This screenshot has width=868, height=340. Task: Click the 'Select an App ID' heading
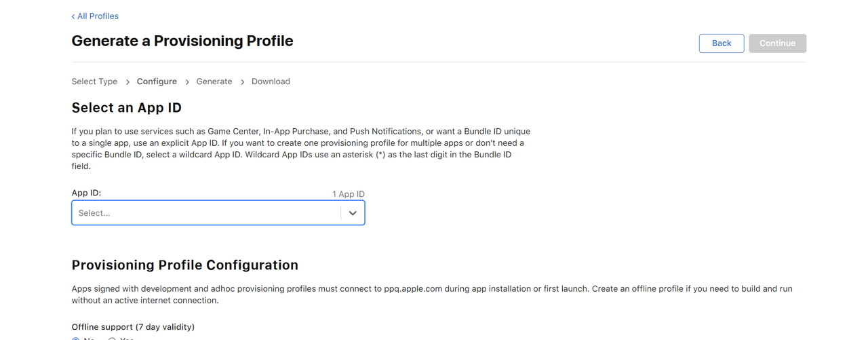tap(127, 108)
